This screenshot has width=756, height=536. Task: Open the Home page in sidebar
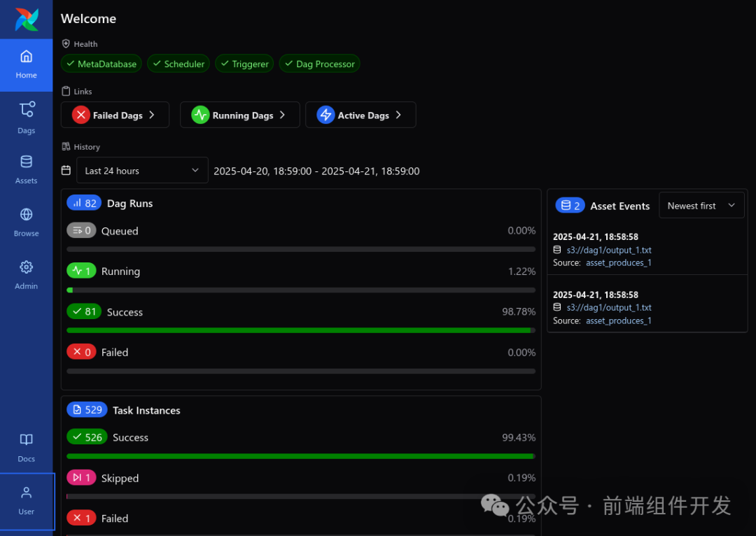click(x=26, y=65)
